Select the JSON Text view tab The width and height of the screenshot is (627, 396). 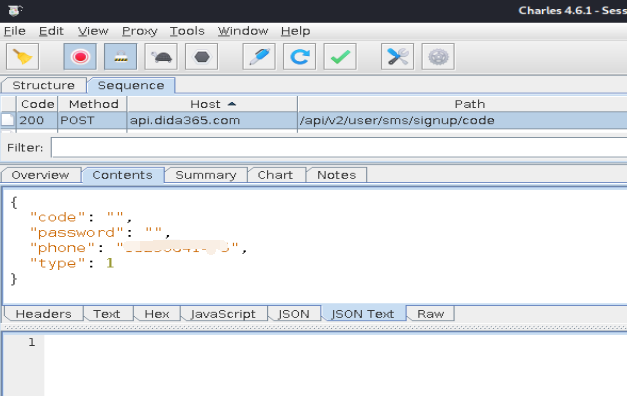pos(363,314)
